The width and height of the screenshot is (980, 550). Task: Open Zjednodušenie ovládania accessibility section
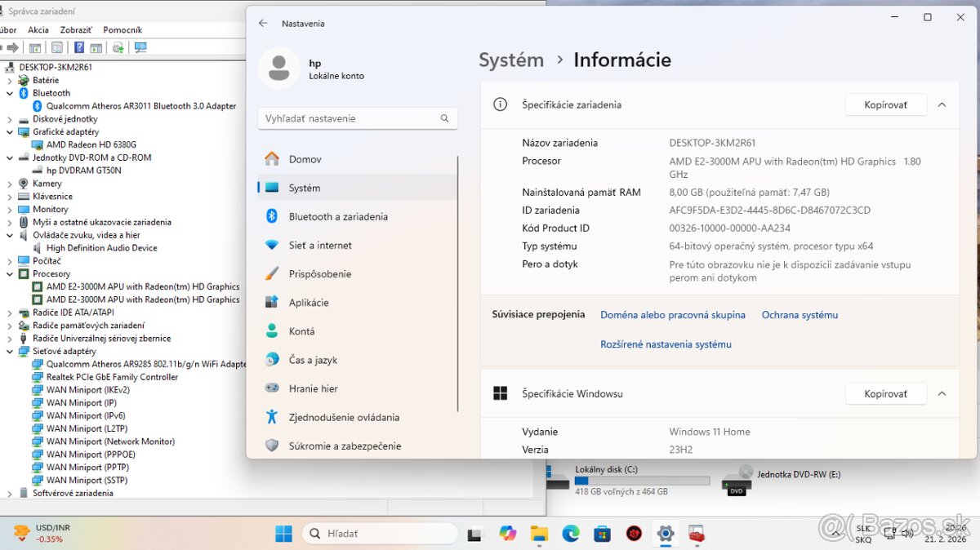click(357, 417)
